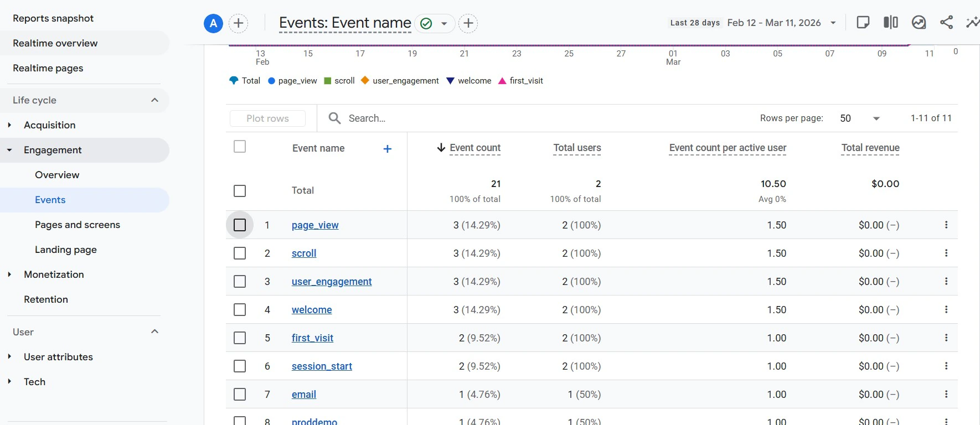Click the search magnifier icon in table

tap(334, 118)
